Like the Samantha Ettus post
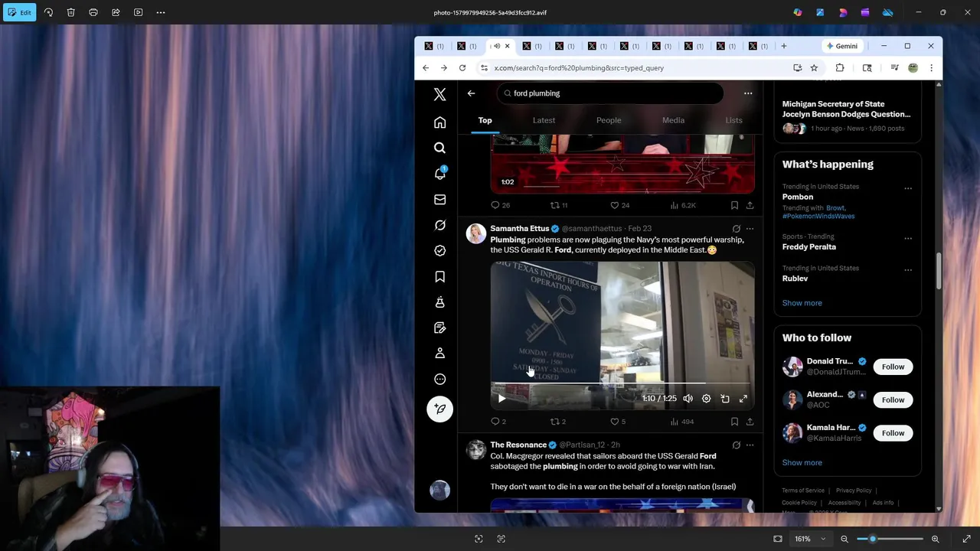 (618, 422)
